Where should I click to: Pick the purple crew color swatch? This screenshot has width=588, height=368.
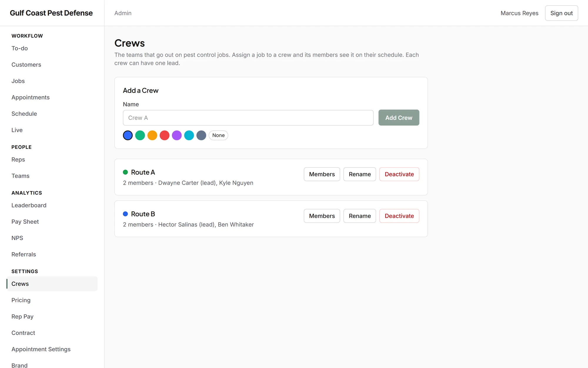[177, 135]
